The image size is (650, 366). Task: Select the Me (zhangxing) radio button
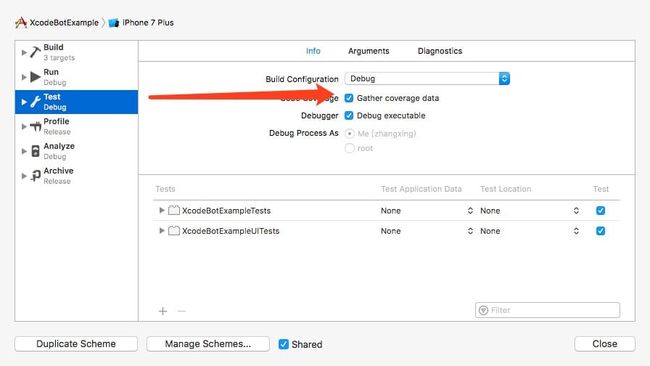349,133
